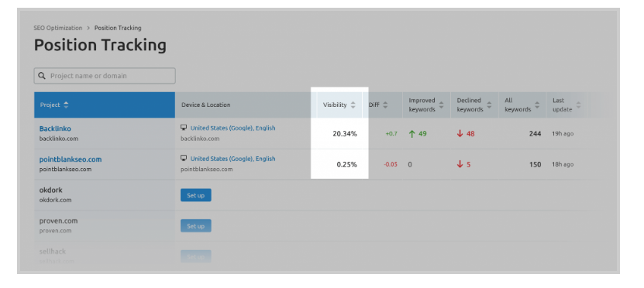Screen dimensions: 644x288
Task: Click Set up button for proven.com
Action: [x=196, y=226]
